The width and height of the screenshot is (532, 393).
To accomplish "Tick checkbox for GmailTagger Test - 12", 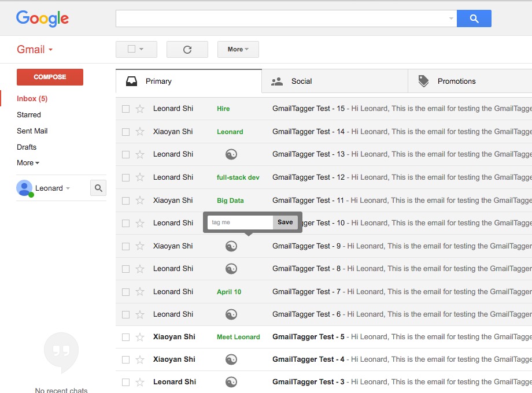I will pyautogui.click(x=126, y=177).
